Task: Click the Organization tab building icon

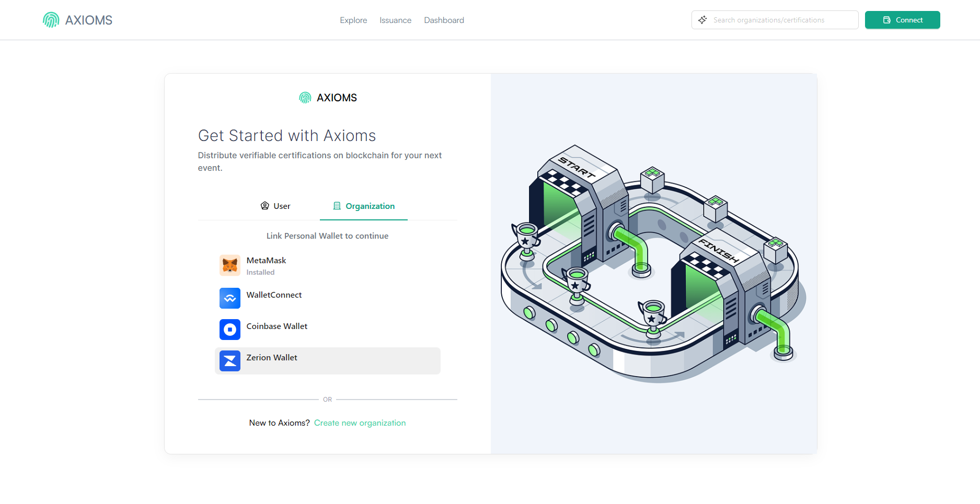Action: tap(337, 206)
